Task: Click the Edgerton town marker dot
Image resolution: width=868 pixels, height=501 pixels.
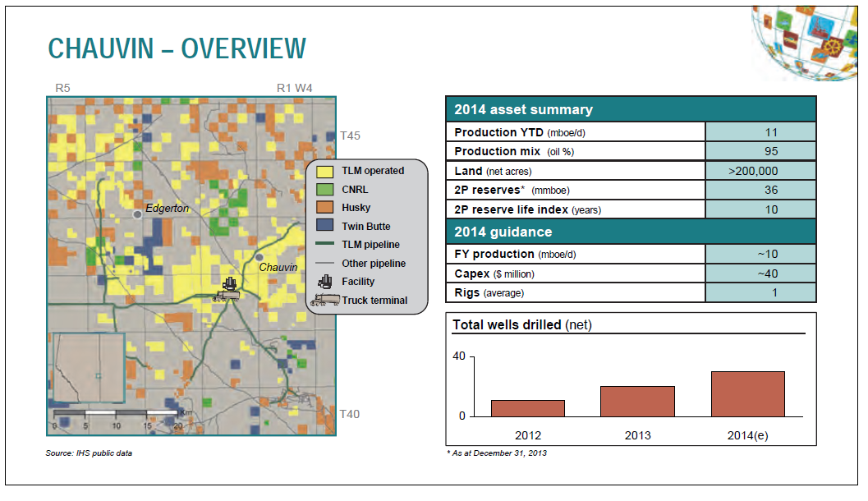Action: click(137, 214)
